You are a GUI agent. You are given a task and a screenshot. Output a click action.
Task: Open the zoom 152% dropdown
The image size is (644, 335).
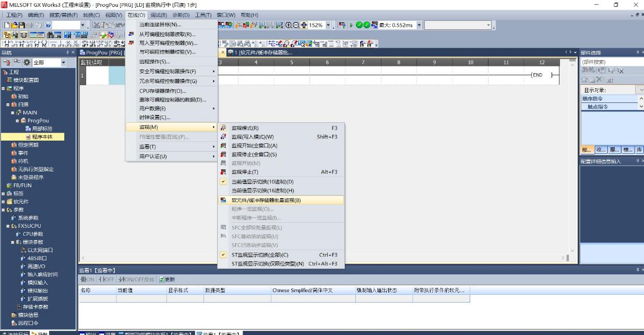[x=328, y=25]
